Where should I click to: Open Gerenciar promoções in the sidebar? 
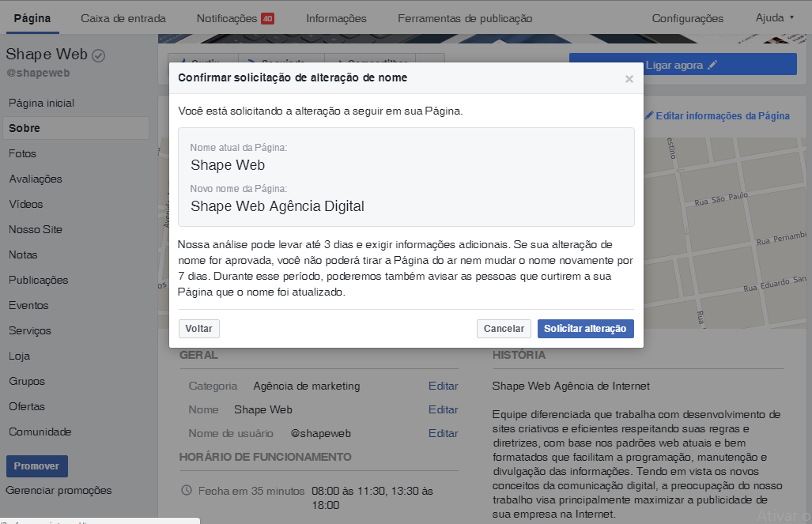coord(59,490)
